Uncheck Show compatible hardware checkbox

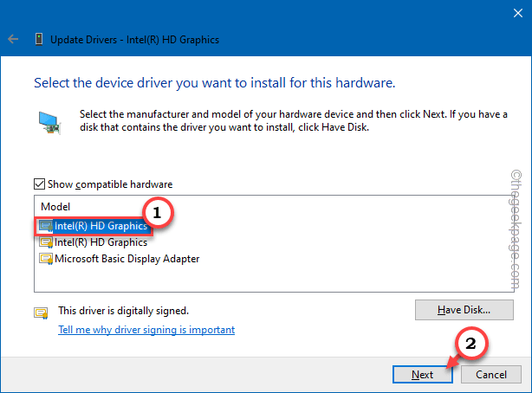point(39,184)
